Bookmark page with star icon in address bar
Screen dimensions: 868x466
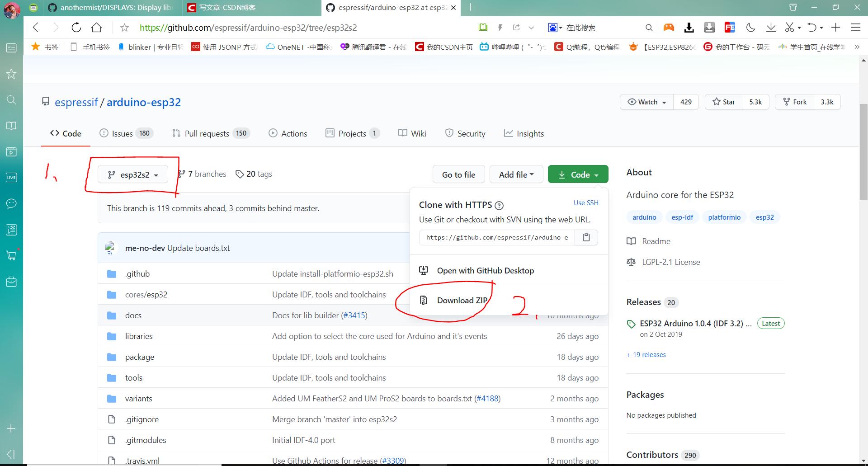[124, 28]
